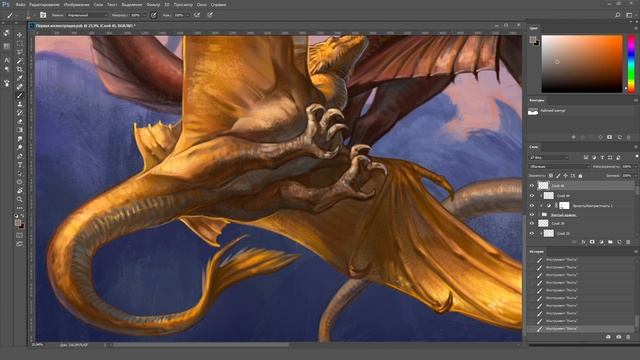The image size is (640, 360).
Task: Toggle lock position
Action: click(x=565, y=176)
